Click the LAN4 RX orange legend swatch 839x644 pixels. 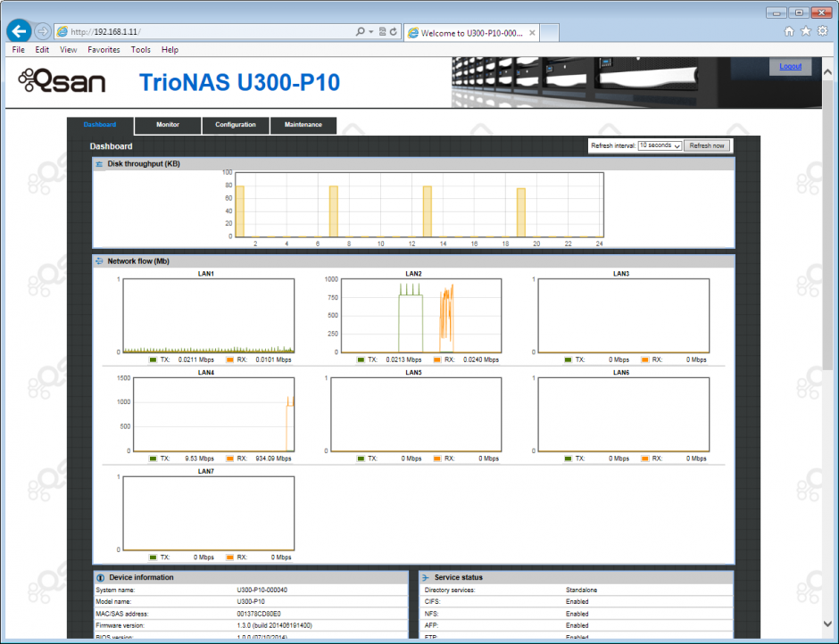coord(230,459)
